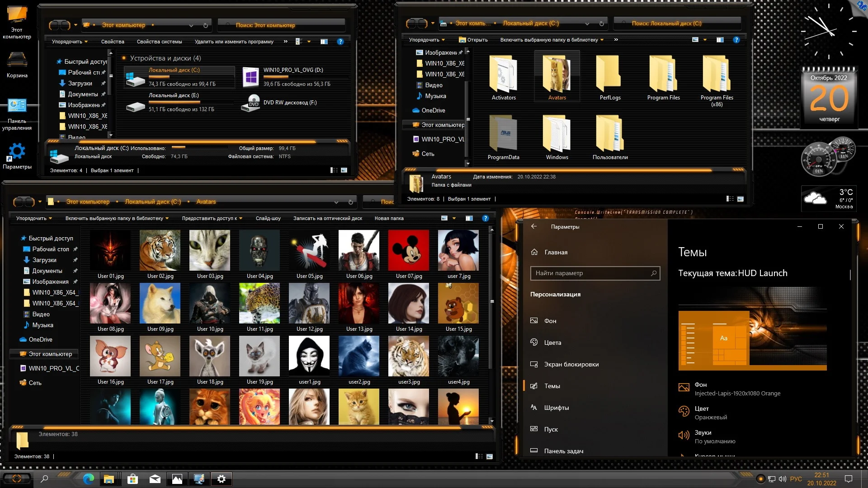Image resolution: width=868 pixels, height=488 pixels.
Task: Open Microsoft Edge from taskbar
Action: 89,479
